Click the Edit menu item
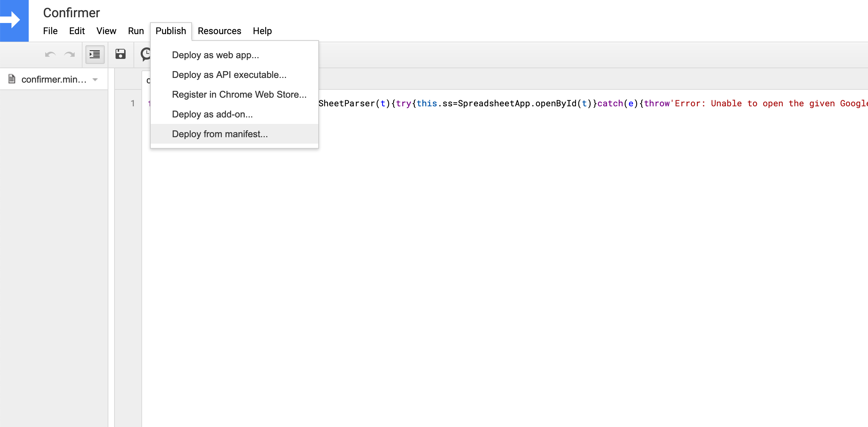Image resolution: width=868 pixels, height=427 pixels. pos(76,31)
